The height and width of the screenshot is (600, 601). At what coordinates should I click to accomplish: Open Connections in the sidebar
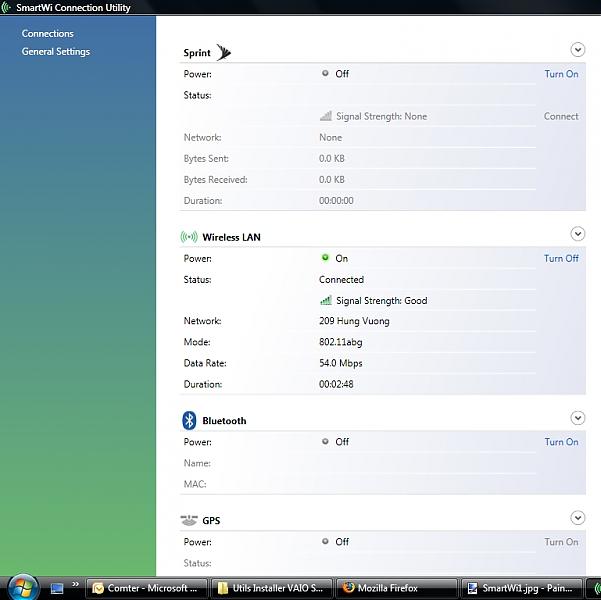(x=48, y=34)
